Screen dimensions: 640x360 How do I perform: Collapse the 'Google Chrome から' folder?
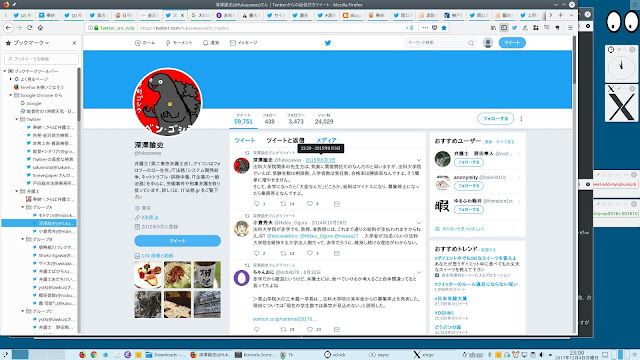click(x=11, y=95)
